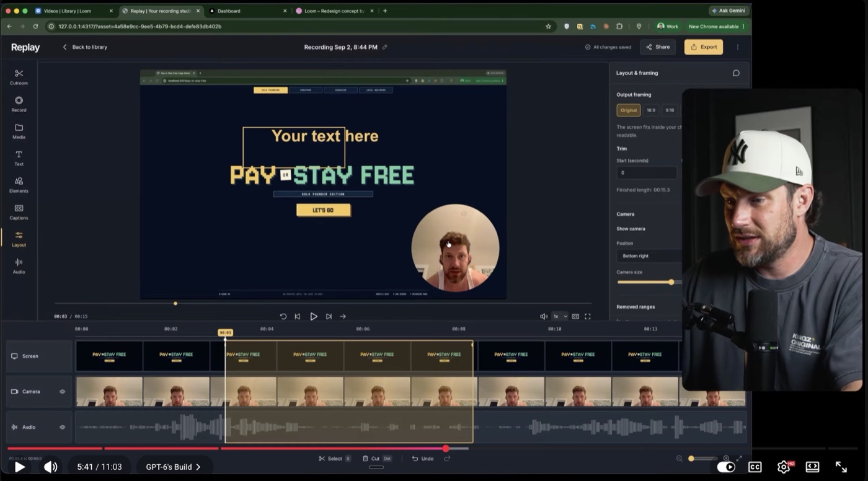The width and height of the screenshot is (868, 481).
Task: Click the Share button
Action: 658,47
